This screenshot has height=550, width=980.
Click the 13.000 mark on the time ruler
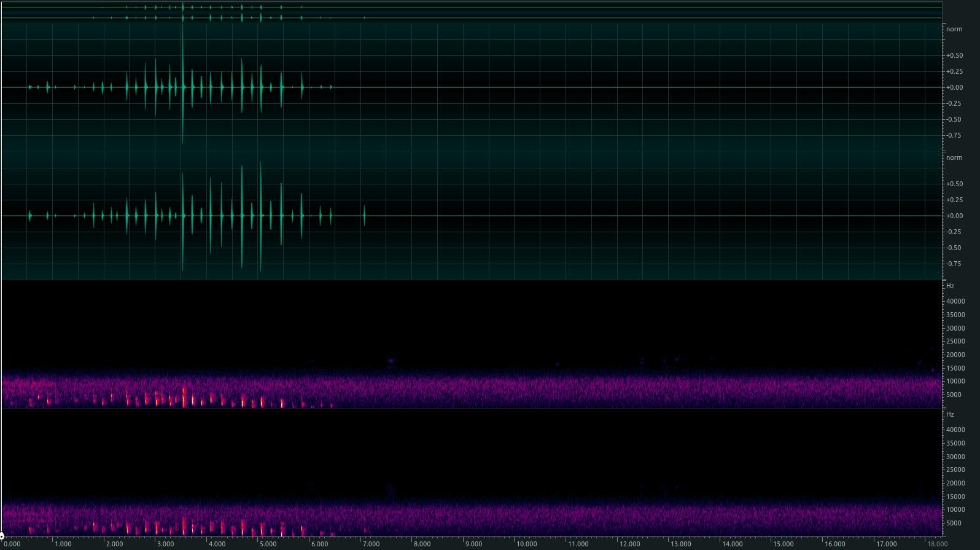pyautogui.click(x=681, y=544)
